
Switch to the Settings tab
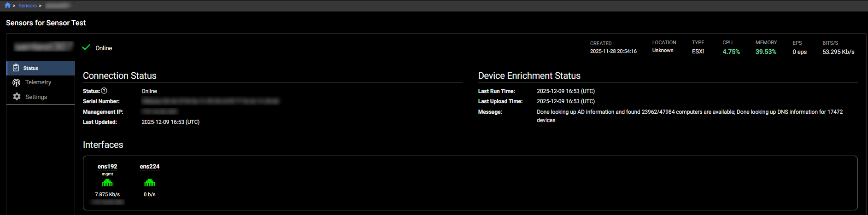[36, 97]
